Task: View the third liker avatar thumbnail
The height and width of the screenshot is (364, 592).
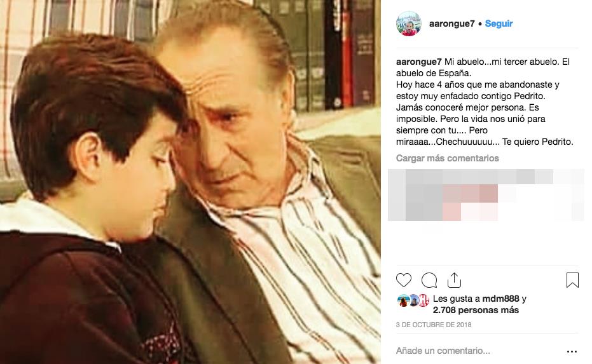Action: click(423, 300)
